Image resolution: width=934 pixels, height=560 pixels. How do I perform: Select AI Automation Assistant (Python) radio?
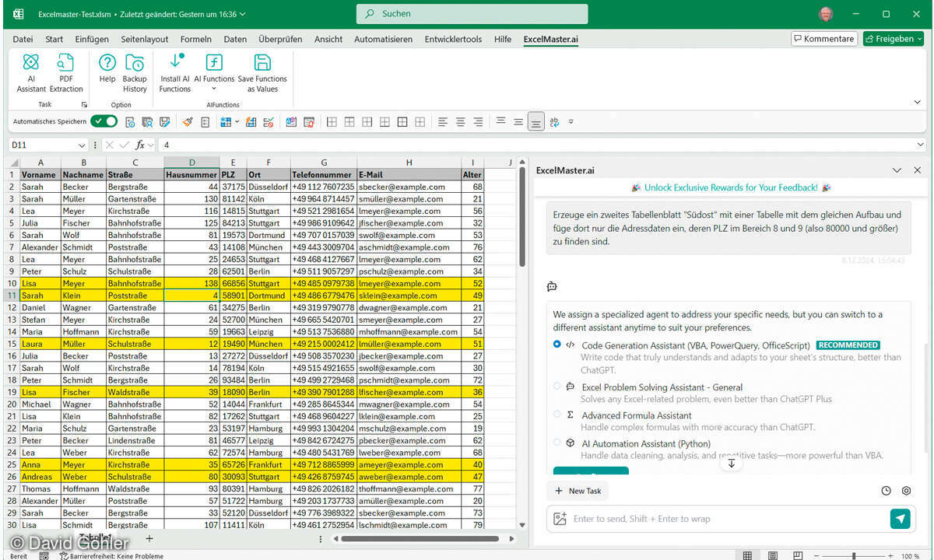(x=557, y=442)
